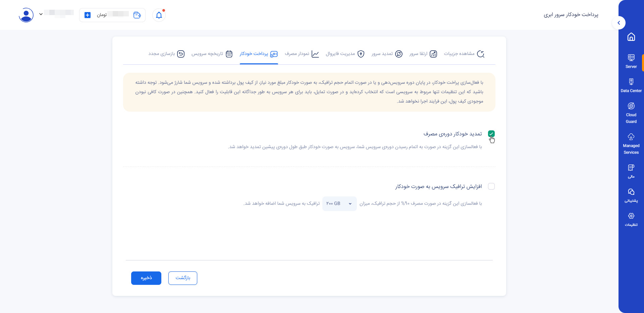The width and height of the screenshot is (644, 313).
Task: Click the page title پرداخت خودکار سرور ابری
Action: [x=571, y=15]
